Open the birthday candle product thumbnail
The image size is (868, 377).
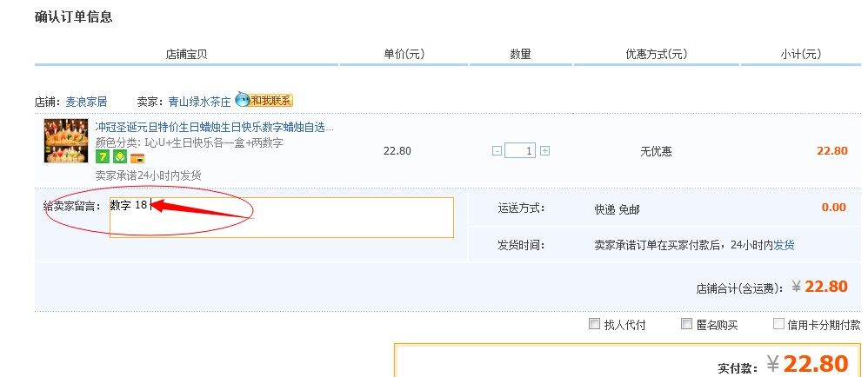(x=66, y=141)
